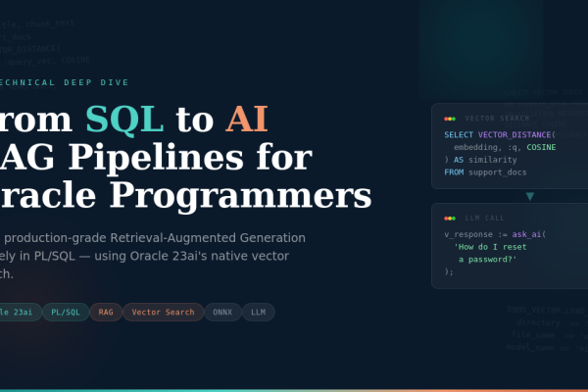Screen dimensions: 588x392
Task: Click the teal "SQL" word in headline
Action: (123, 119)
